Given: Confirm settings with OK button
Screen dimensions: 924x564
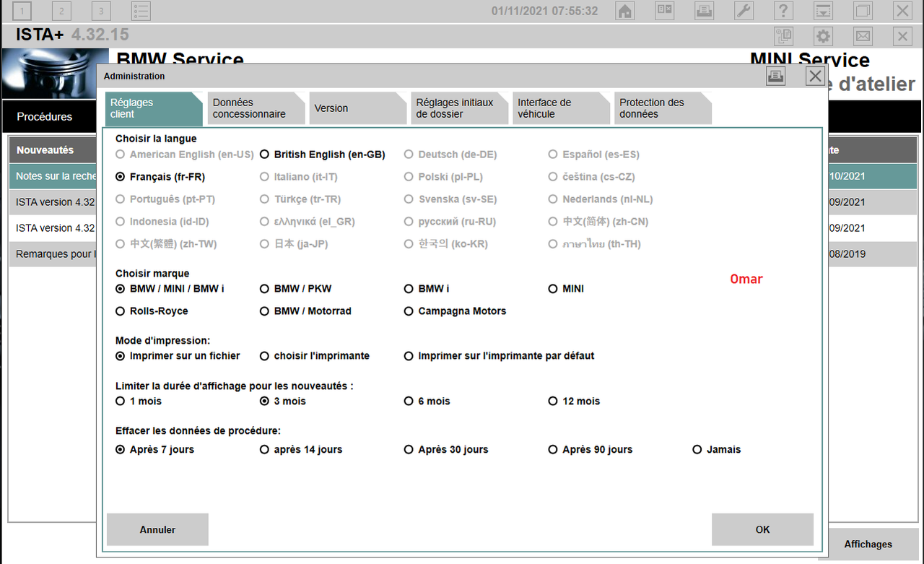Looking at the screenshot, I should coord(763,529).
